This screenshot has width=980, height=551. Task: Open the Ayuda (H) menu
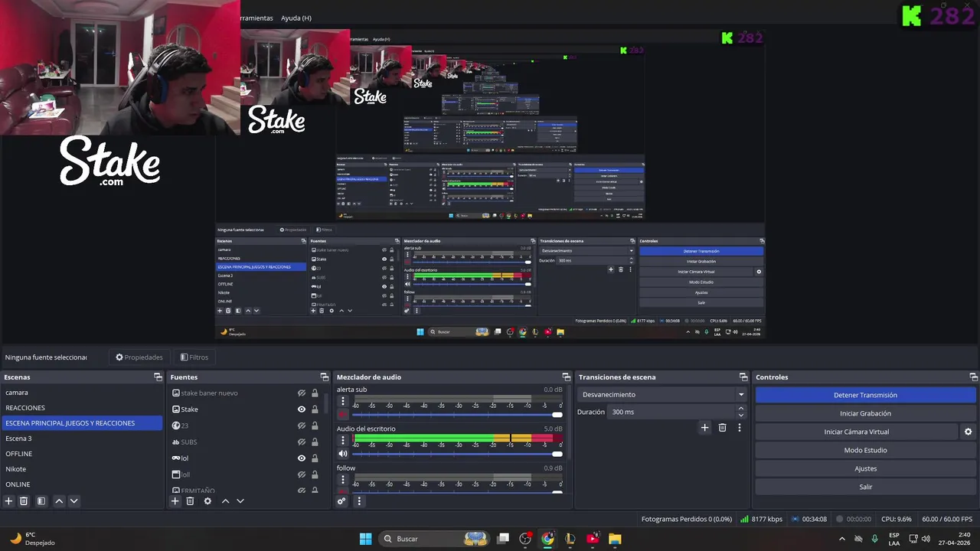click(x=296, y=18)
